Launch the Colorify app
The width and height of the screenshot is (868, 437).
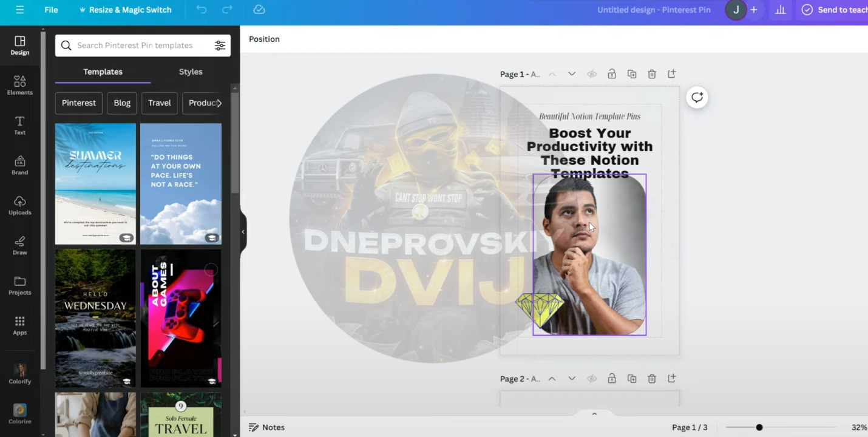coord(20,374)
